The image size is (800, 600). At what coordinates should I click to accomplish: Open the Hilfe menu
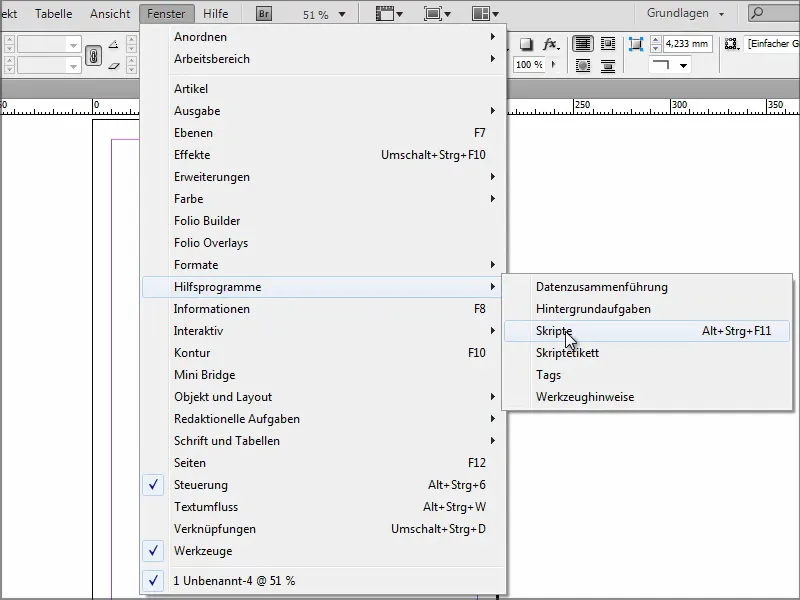[x=215, y=14]
